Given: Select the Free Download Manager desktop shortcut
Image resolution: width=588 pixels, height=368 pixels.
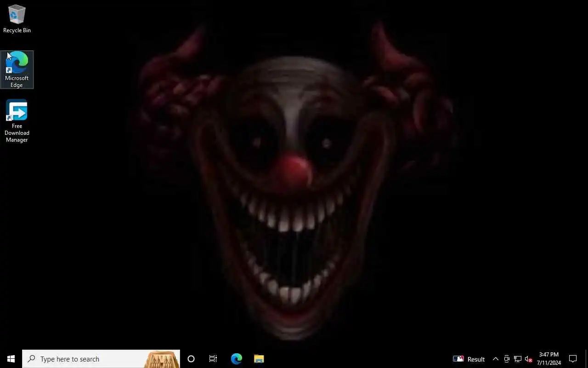Looking at the screenshot, I should (x=17, y=121).
